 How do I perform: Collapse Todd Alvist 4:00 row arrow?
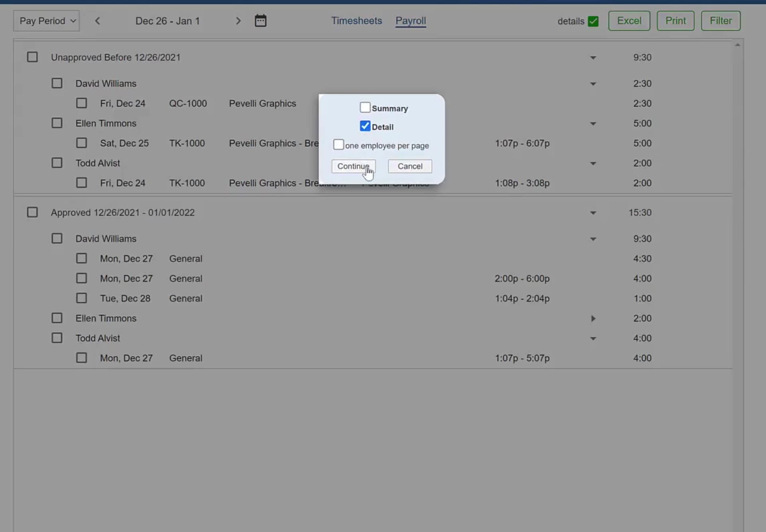coord(593,339)
